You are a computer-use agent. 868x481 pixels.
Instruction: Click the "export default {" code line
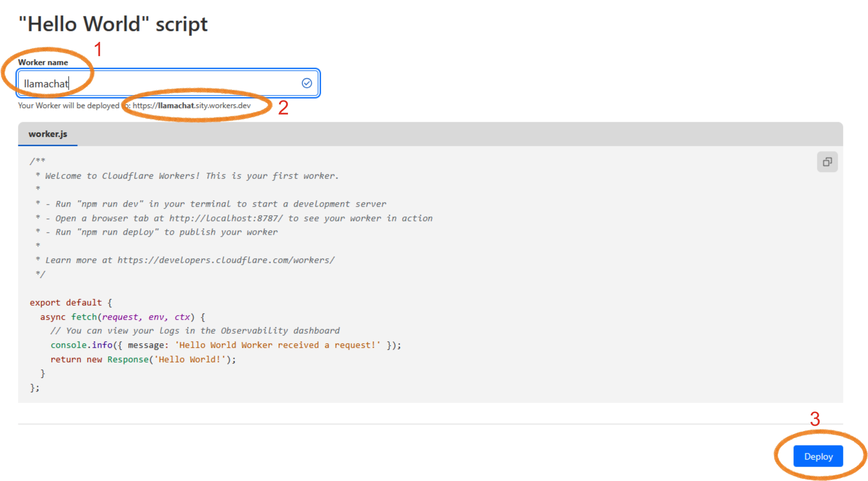tap(71, 302)
